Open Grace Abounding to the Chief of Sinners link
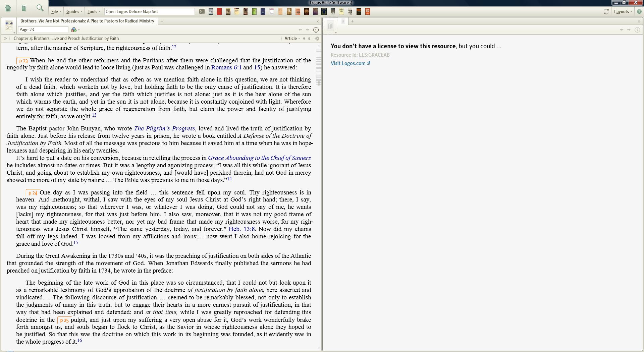644x352 pixels. click(259, 158)
